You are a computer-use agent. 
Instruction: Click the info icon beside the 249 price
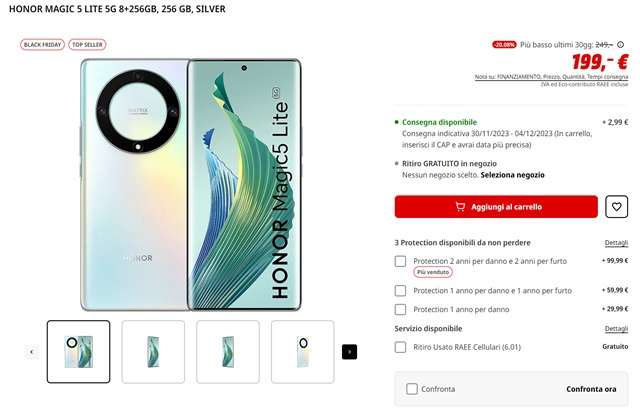pyautogui.click(x=620, y=44)
